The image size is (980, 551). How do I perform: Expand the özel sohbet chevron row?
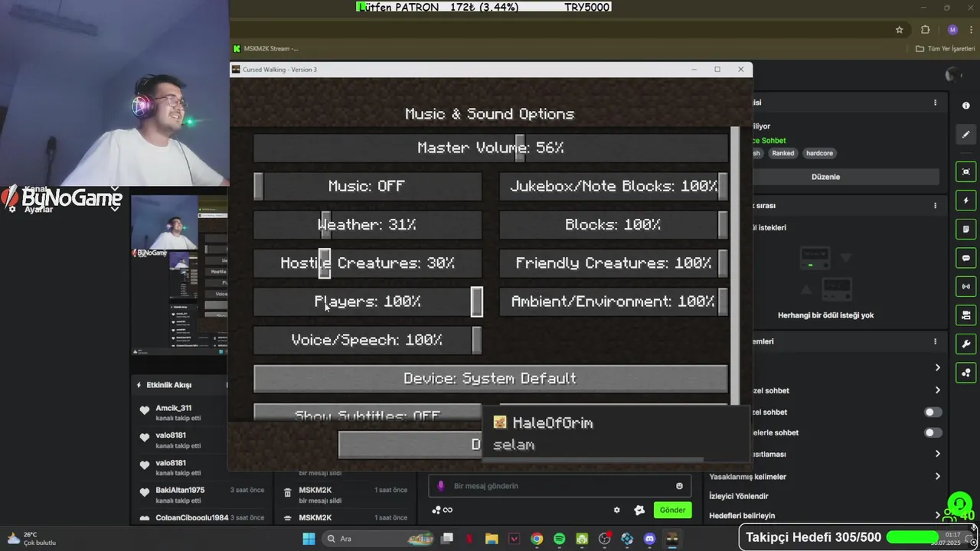pos(937,390)
